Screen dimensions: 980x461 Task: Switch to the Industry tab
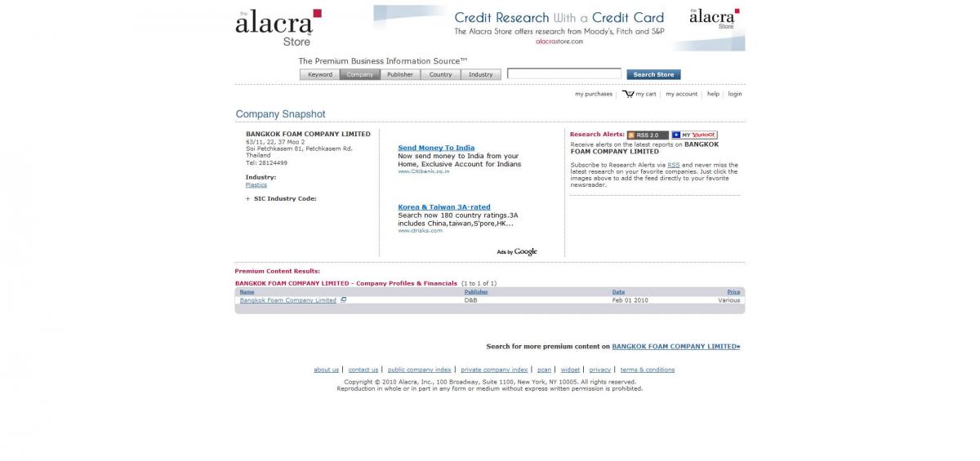(x=480, y=74)
